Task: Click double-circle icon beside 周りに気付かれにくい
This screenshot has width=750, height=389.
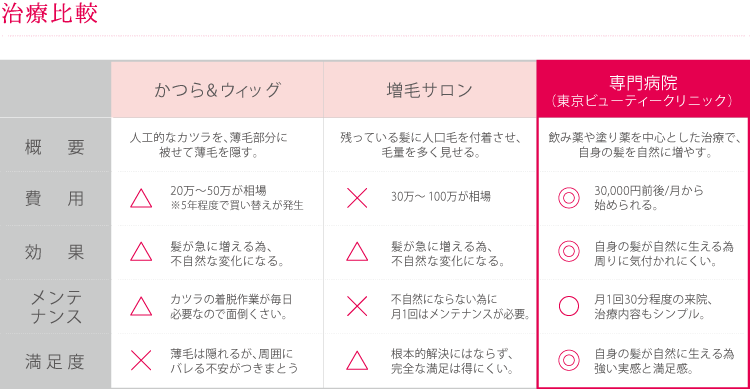Action: coord(569,252)
